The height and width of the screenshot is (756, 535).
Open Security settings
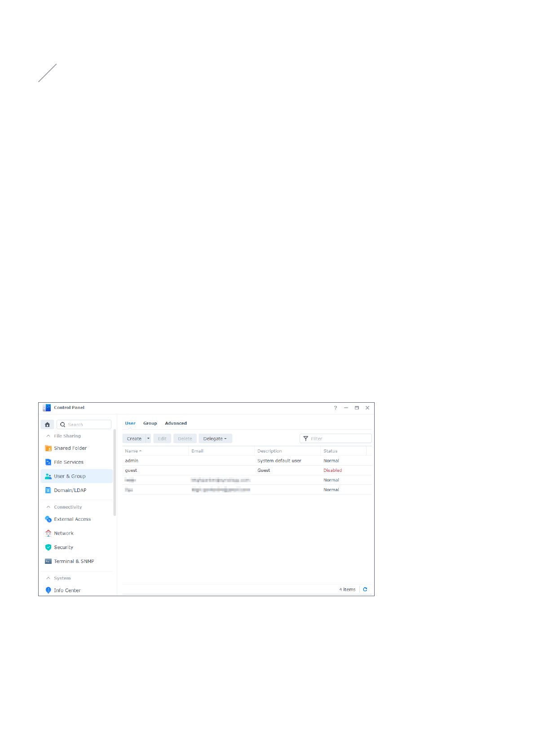(63, 548)
